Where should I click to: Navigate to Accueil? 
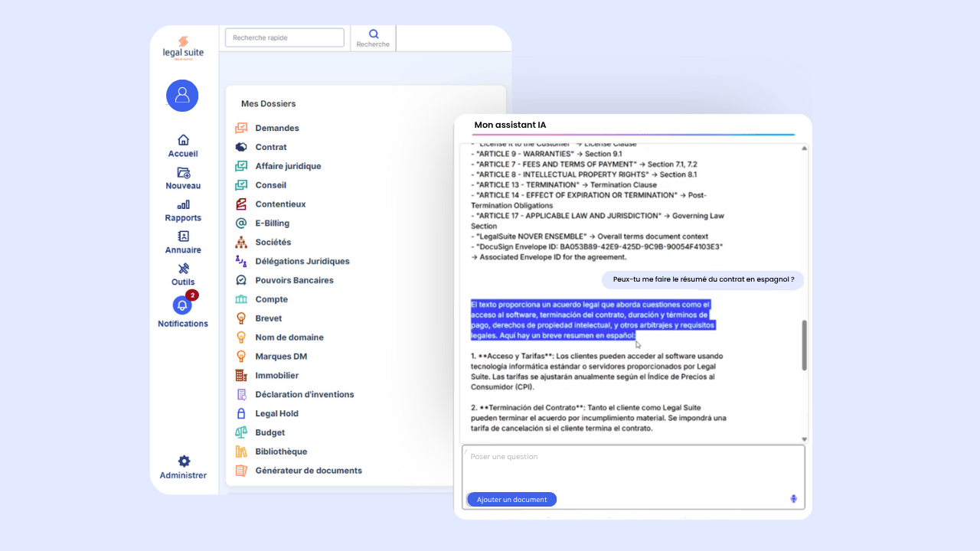pyautogui.click(x=182, y=141)
